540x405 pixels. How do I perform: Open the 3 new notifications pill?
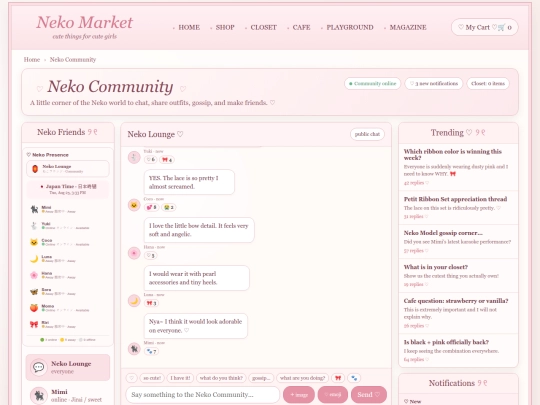(x=434, y=83)
